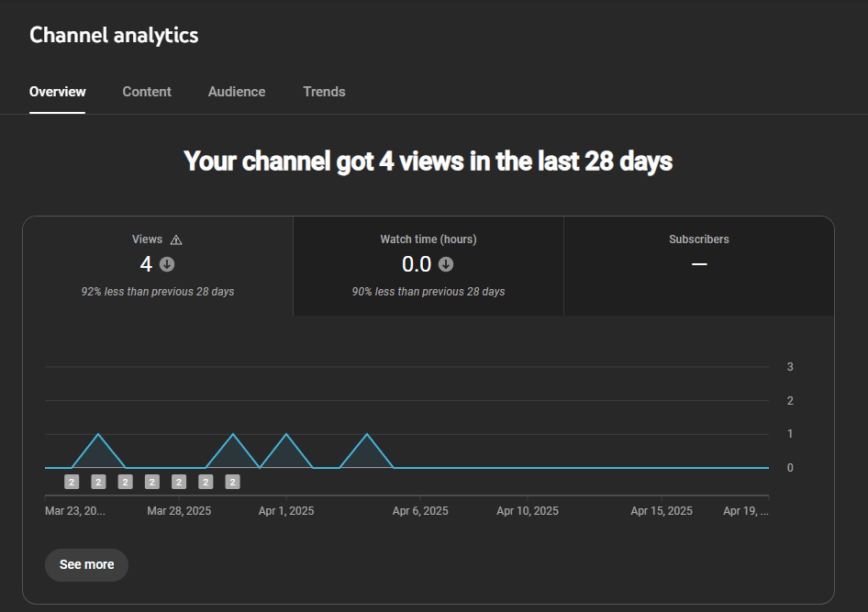Select the Trends tab
868x612 pixels.
click(x=324, y=92)
